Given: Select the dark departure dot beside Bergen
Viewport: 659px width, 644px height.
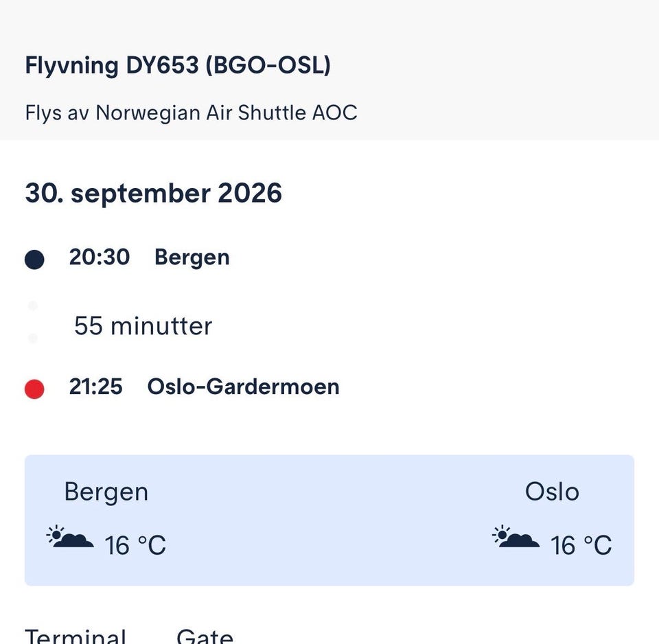Looking at the screenshot, I should [x=34, y=260].
